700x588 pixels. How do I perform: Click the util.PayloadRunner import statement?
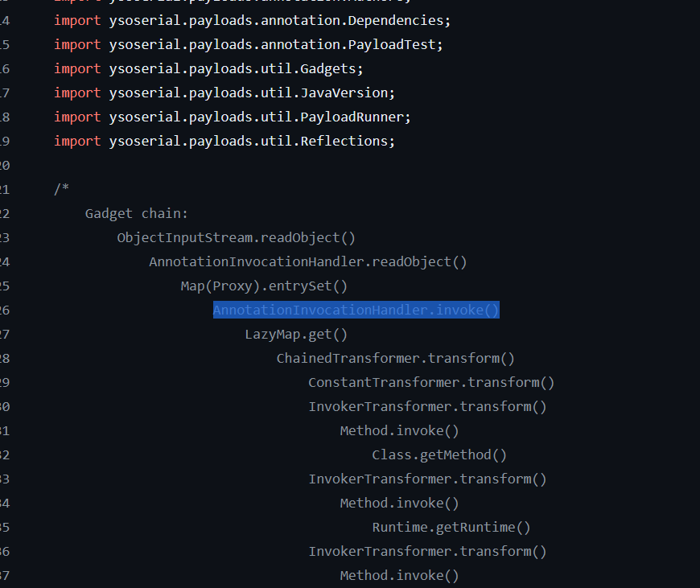click(x=233, y=117)
